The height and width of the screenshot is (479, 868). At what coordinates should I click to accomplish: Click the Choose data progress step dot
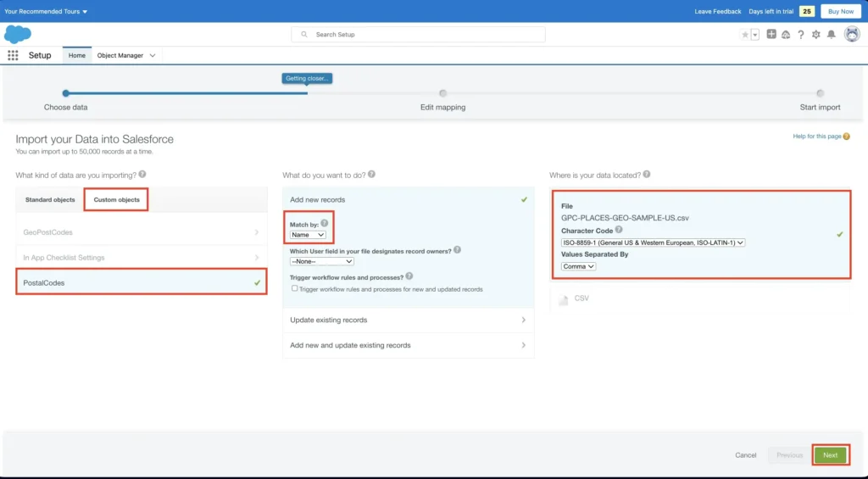click(x=66, y=93)
